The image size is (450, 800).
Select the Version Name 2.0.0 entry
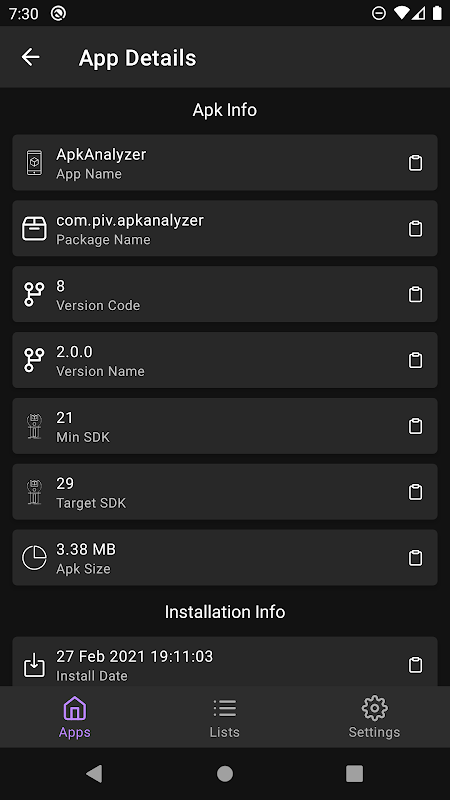(x=225, y=360)
